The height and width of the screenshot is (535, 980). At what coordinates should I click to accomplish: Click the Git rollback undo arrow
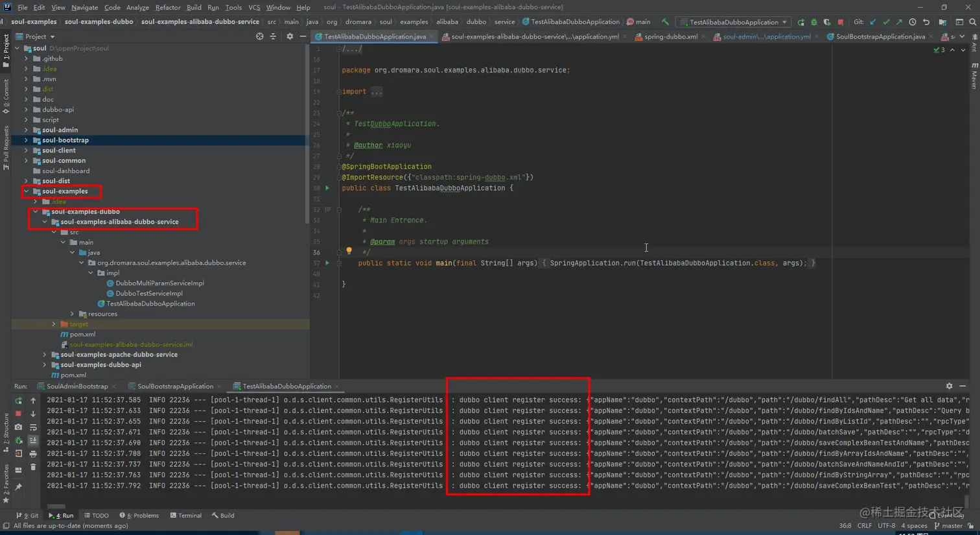(x=926, y=22)
